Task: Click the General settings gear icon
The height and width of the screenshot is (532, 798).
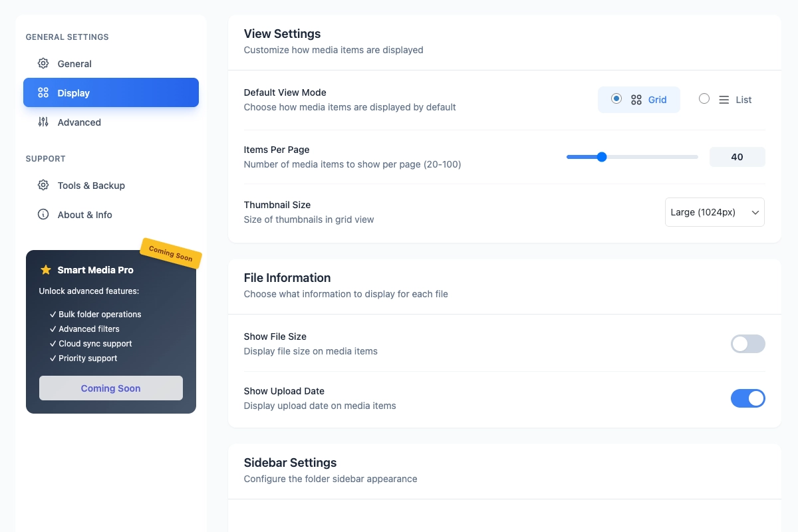Action: [x=43, y=63]
